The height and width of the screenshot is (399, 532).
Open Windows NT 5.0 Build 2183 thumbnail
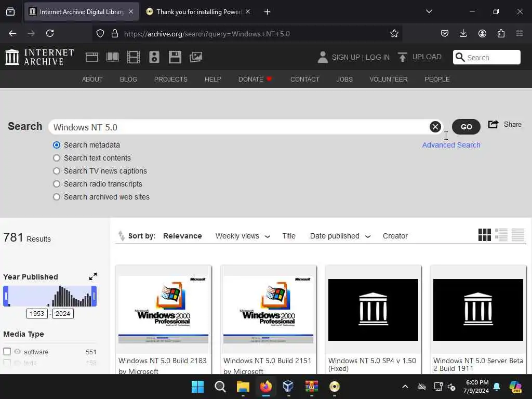pyautogui.click(x=163, y=310)
